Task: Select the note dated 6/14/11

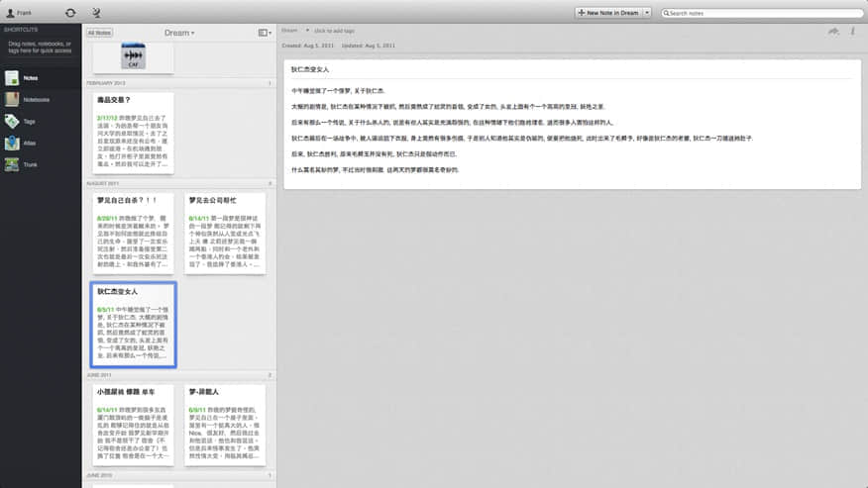Action: pos(133,425)
